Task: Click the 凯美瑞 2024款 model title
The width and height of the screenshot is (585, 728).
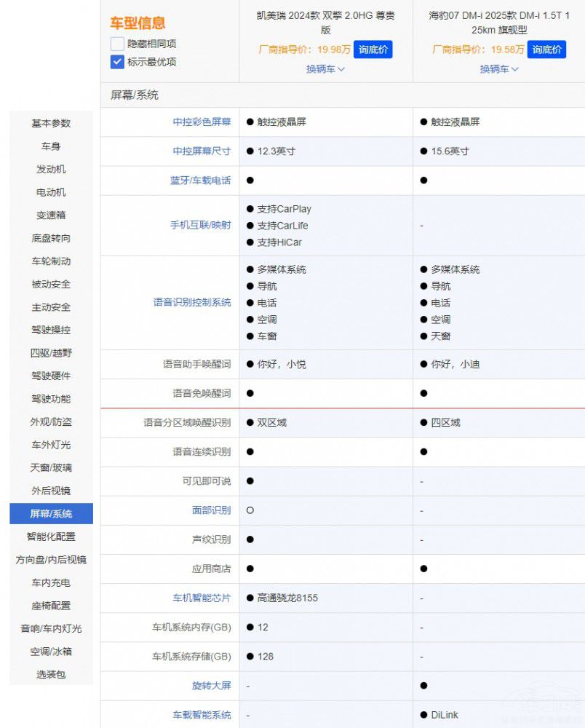Action: (325, 22)
